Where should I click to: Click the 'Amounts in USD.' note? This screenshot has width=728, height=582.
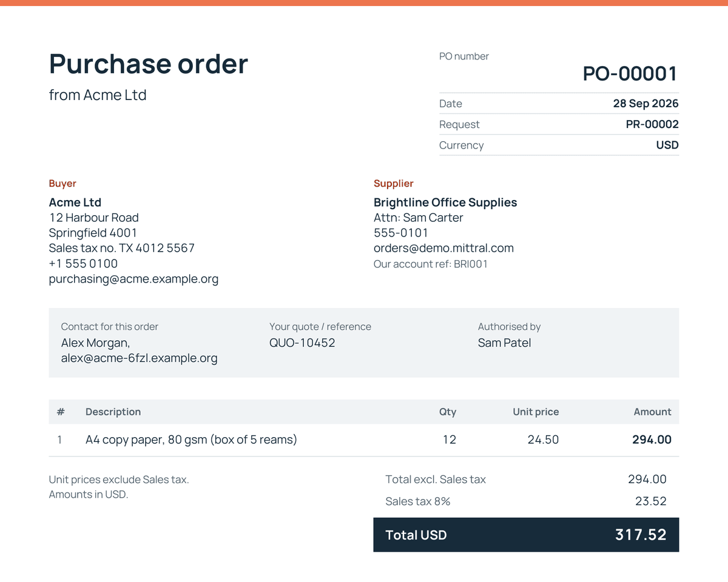[x=89, y=494]
